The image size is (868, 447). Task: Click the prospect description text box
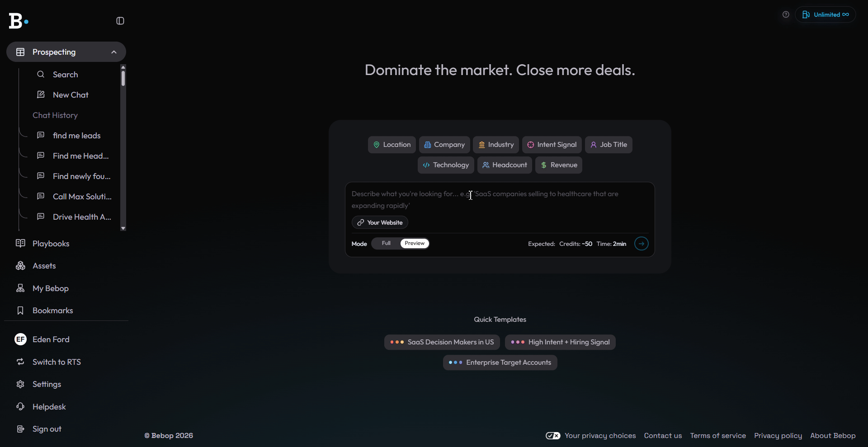[x=500, y=200]
